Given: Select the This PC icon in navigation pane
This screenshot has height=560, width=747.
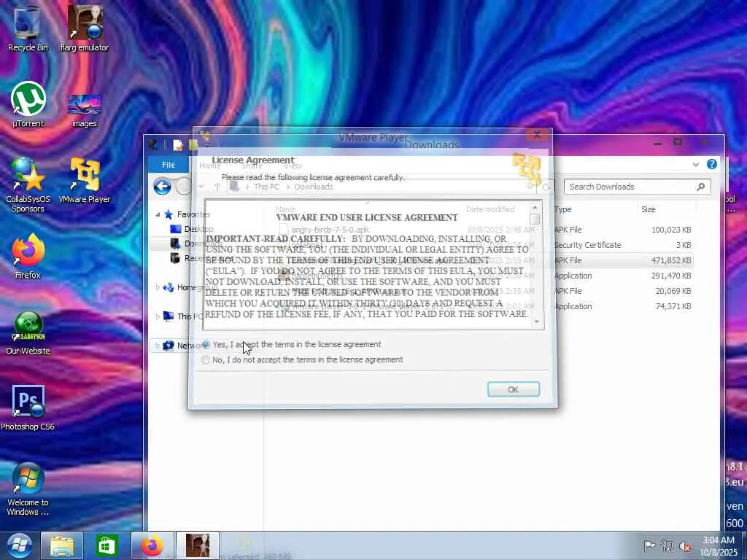Looking at the screenshot, I should [x=169, y=316].
